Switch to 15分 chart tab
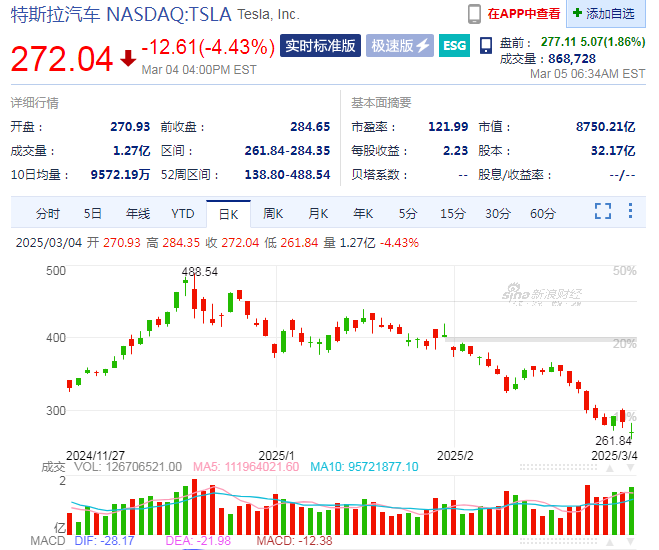 click(453, 213)
